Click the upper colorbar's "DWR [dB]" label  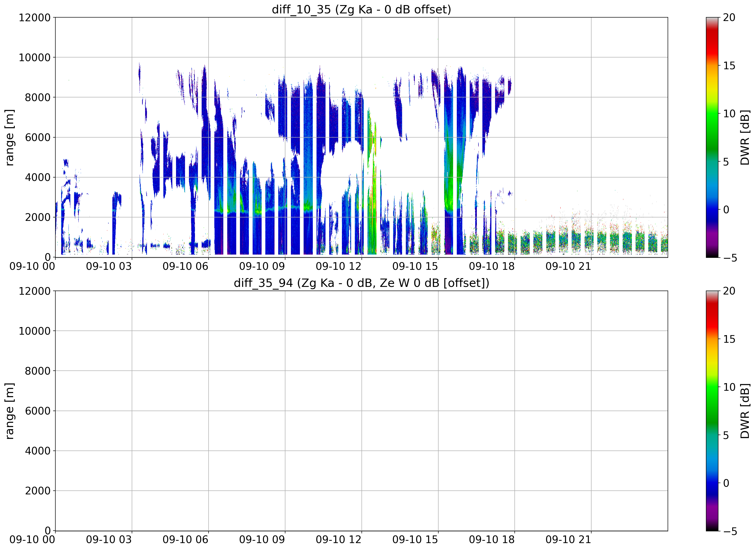point(745,137)
